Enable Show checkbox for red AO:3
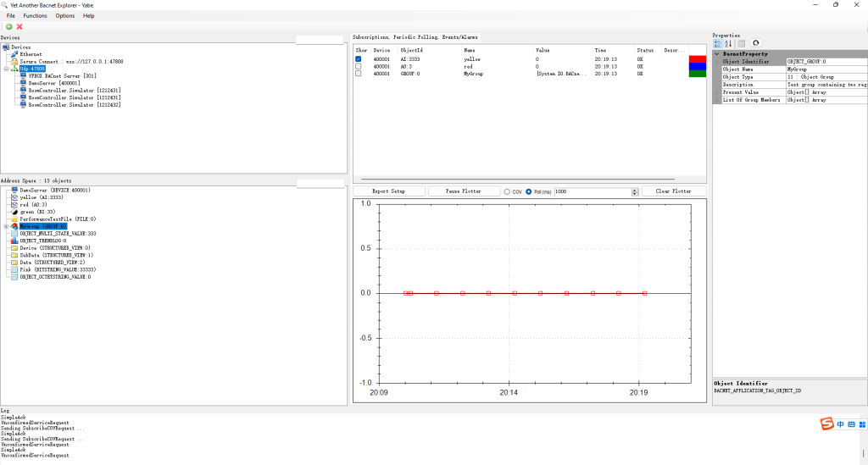Viewport: 868px width, 465px height. [359, 66]
